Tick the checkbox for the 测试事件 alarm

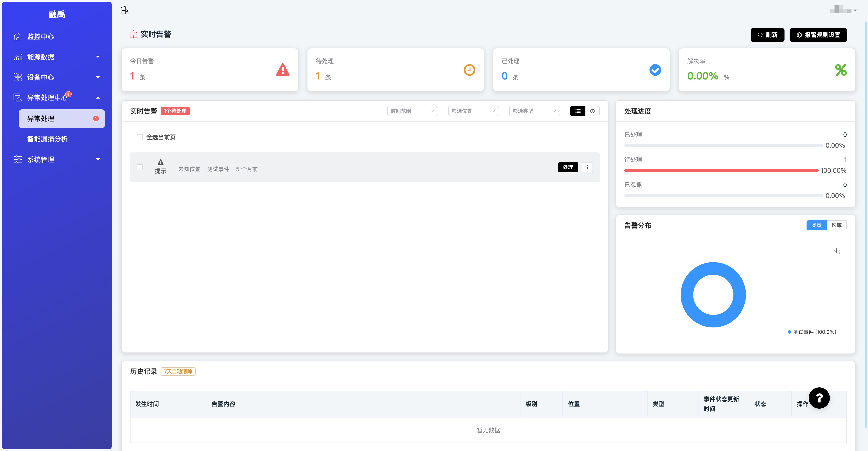click(140, 167)
